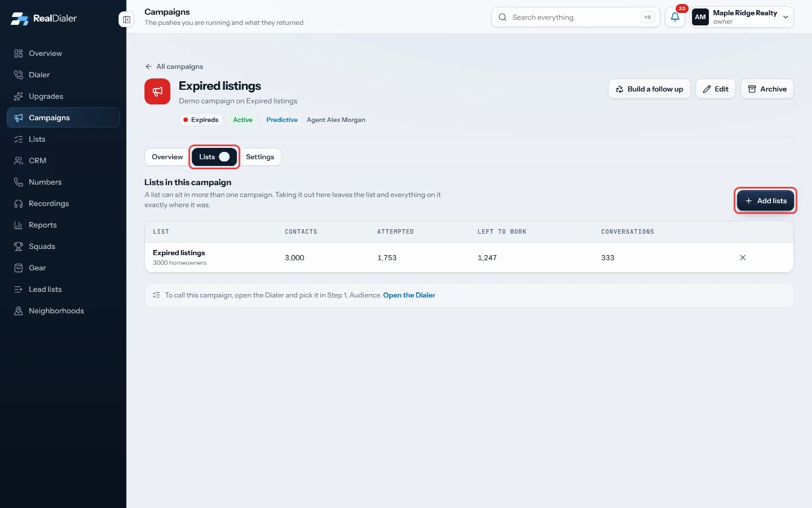The width and height of the screenshot is (812, 508).
Task: Switch to the campaign Overview tab
Action: [x=167, y=157]
